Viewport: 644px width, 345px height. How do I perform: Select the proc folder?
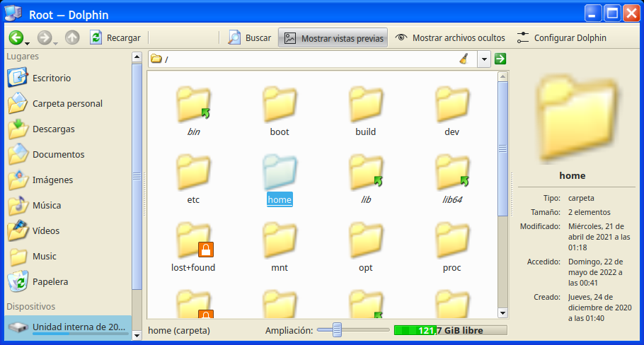(x=452, y=247)
